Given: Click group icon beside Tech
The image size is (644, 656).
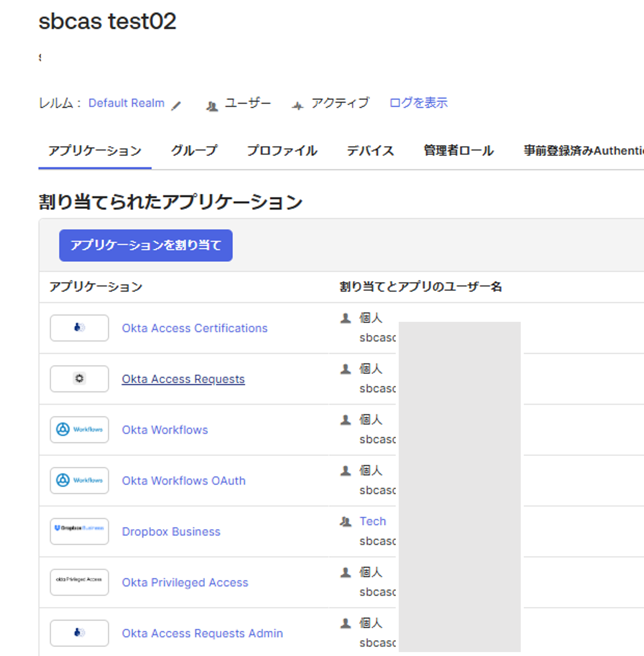Looking at the screenshot, I should 345,521.
